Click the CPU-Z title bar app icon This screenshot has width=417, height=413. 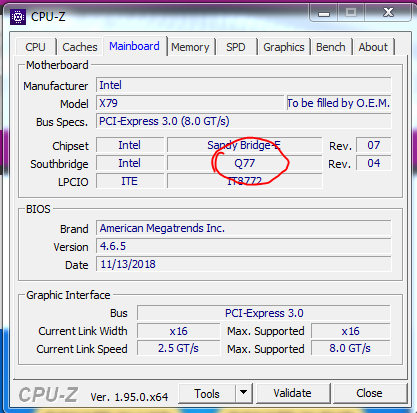[18, 17]
